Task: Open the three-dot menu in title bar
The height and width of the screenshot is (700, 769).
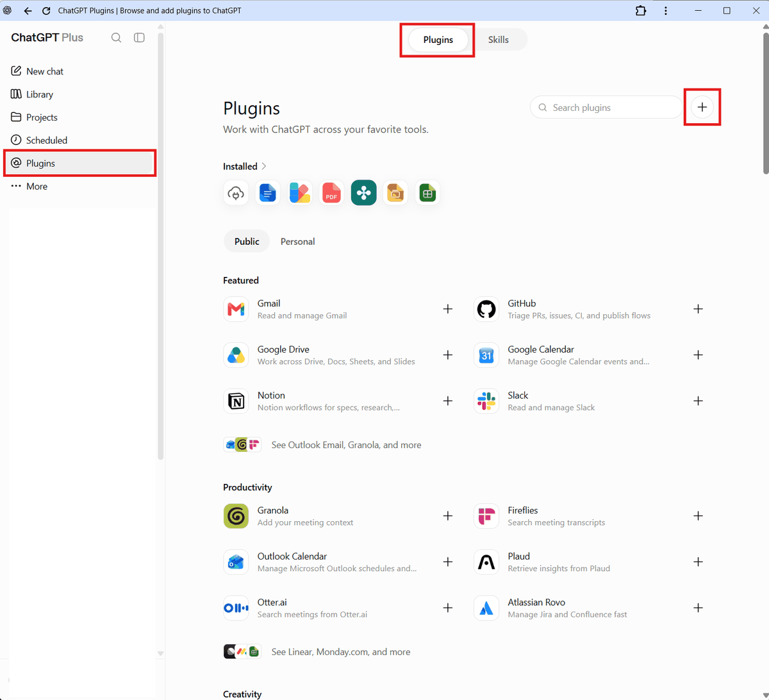Action: point(666,11)
